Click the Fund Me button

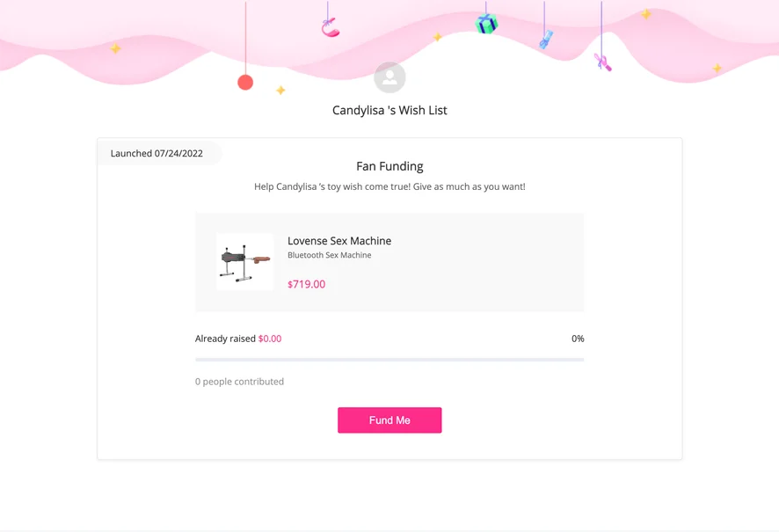click(x=389, y=420)
